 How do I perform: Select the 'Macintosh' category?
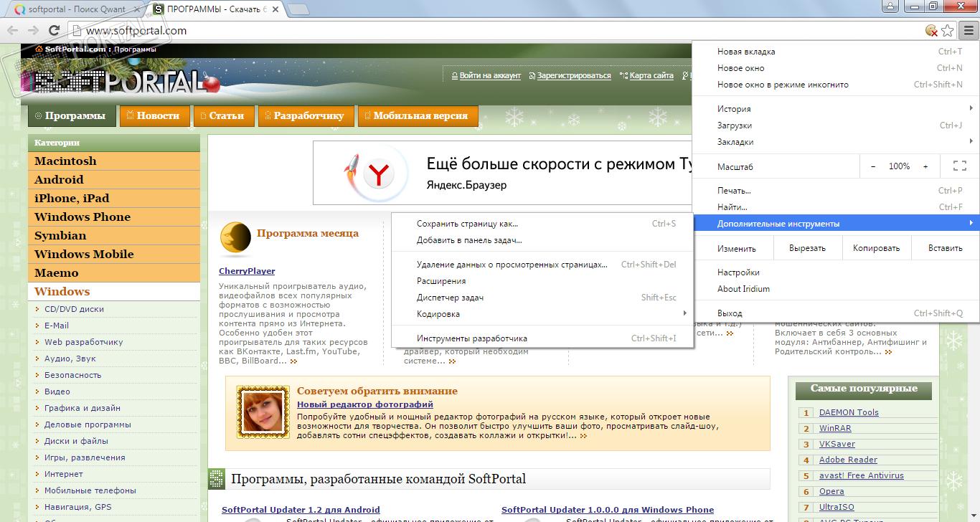pyautogui.click(x=114, y=161)
